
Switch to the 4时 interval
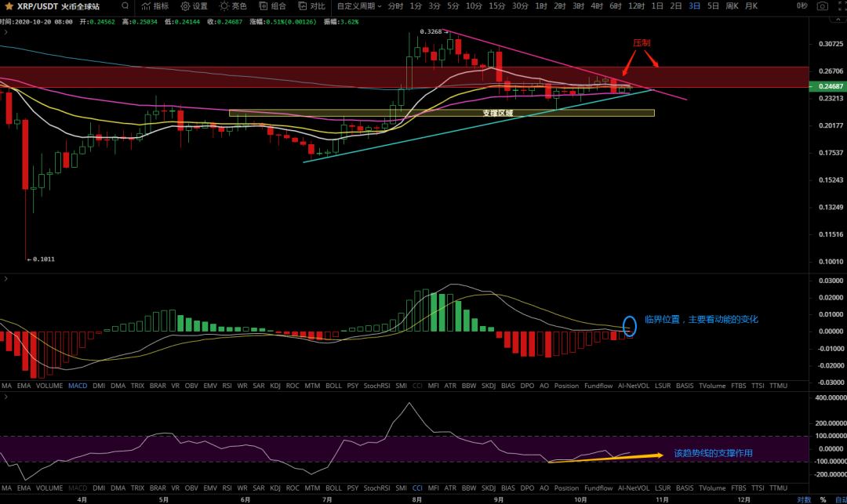596,6
